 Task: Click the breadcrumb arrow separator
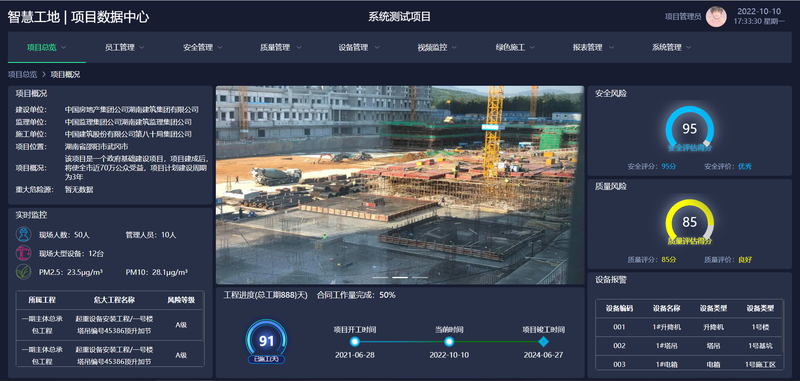(44, 74)
